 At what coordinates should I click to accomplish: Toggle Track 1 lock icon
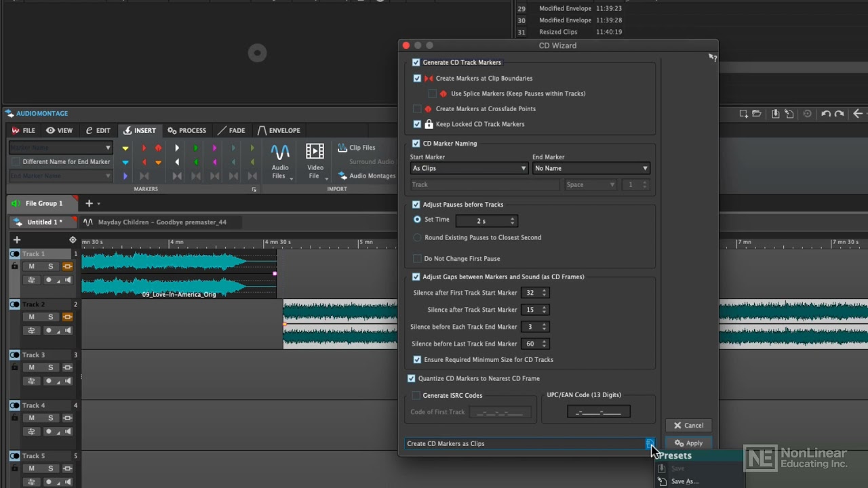[x=14, y=266]
